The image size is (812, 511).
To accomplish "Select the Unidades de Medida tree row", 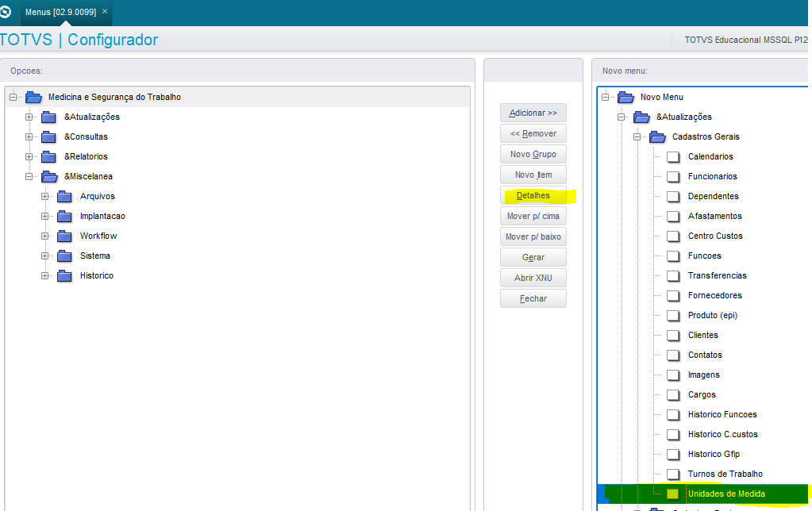I will (x=702, y=494).
